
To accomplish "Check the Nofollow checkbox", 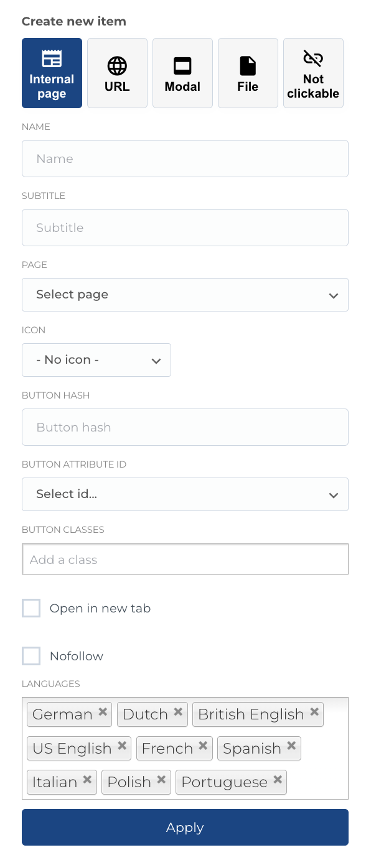I will [31, 656].
